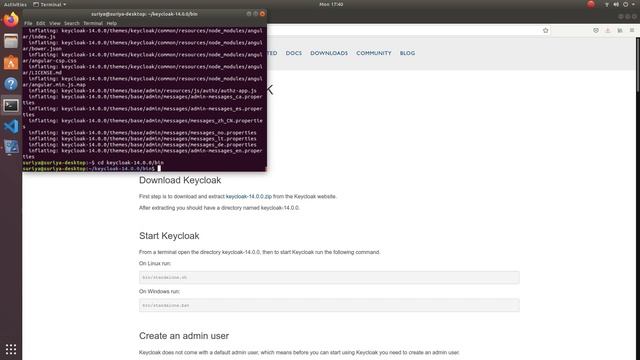Go to DOCS on Keycloak site

pos(293,53)
